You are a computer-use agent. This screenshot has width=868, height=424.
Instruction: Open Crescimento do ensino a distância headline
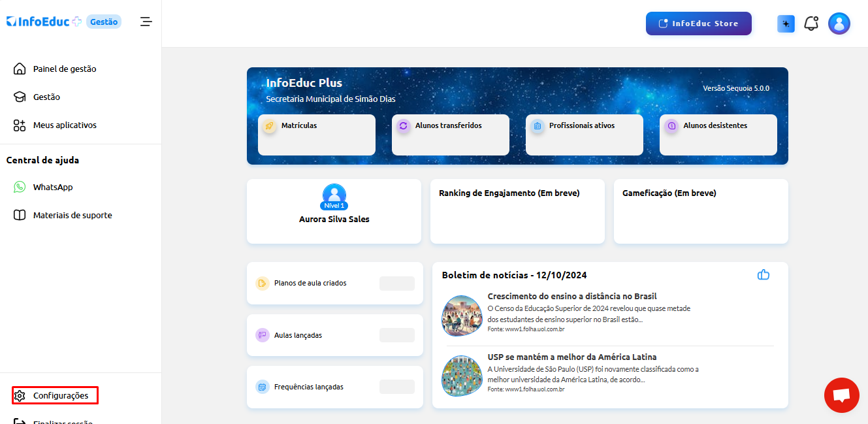click(x=572, y=296)
